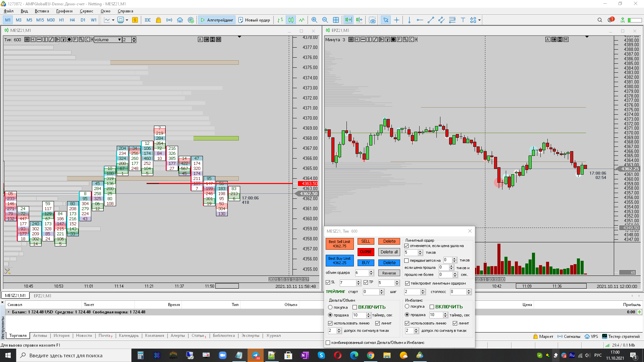The height and width of the screenshot is (362, 644).
Task: Switch to the История tab
Action: (x=61, y=336)
